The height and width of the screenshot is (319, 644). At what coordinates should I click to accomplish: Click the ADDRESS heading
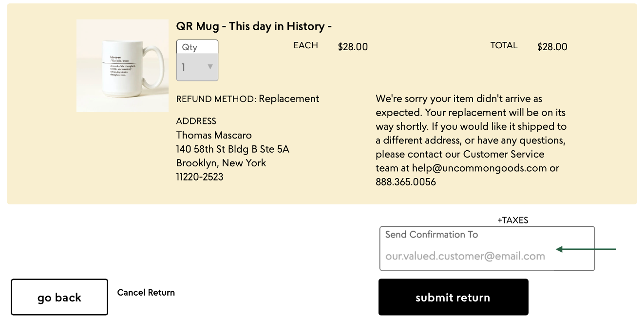point(196,121)
